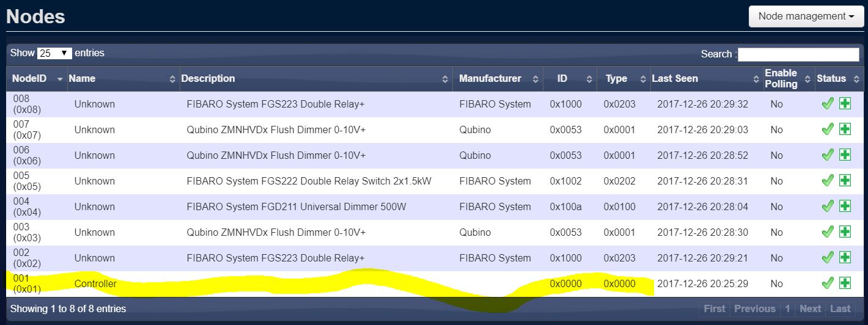868x325 pixels.
Task: Click the green checkmark status for node 007
Action: click(x=828, y=130)
